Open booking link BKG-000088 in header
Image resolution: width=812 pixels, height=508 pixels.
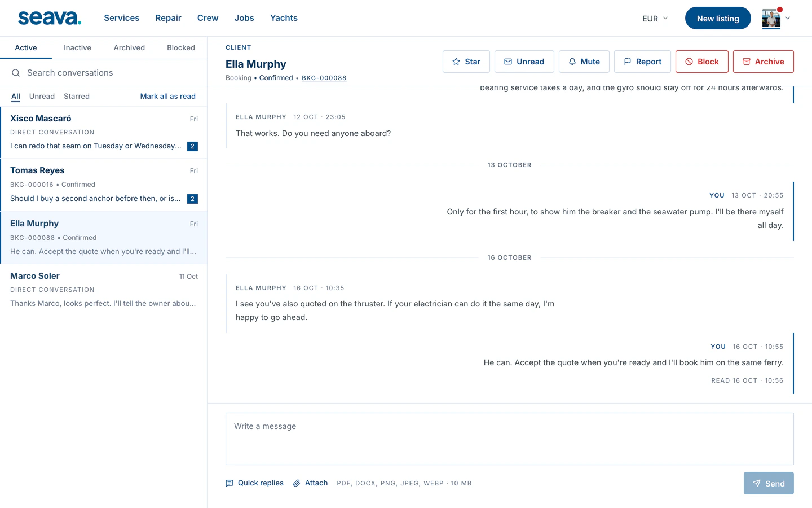(x=324, y=78)
